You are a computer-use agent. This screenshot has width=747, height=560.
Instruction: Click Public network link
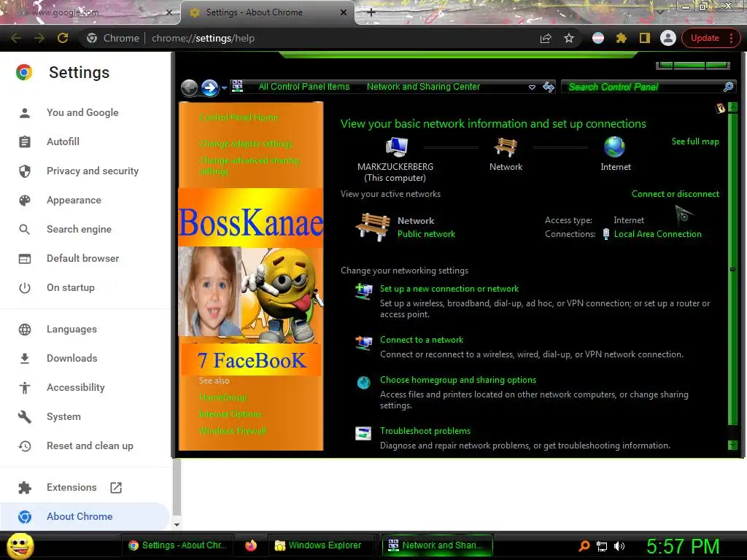[x=426, y=234]
